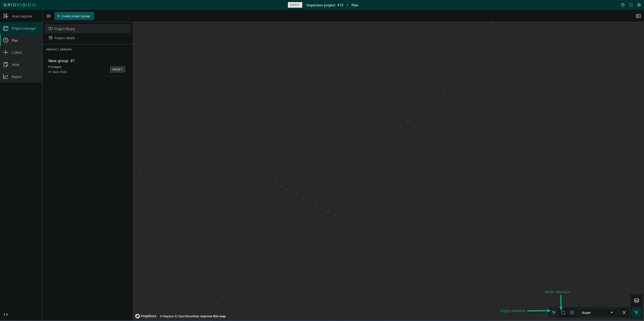Image resolution: width=644 pixels, height=321 pixels.
Task: Open Project library
Action: (65, 29)
